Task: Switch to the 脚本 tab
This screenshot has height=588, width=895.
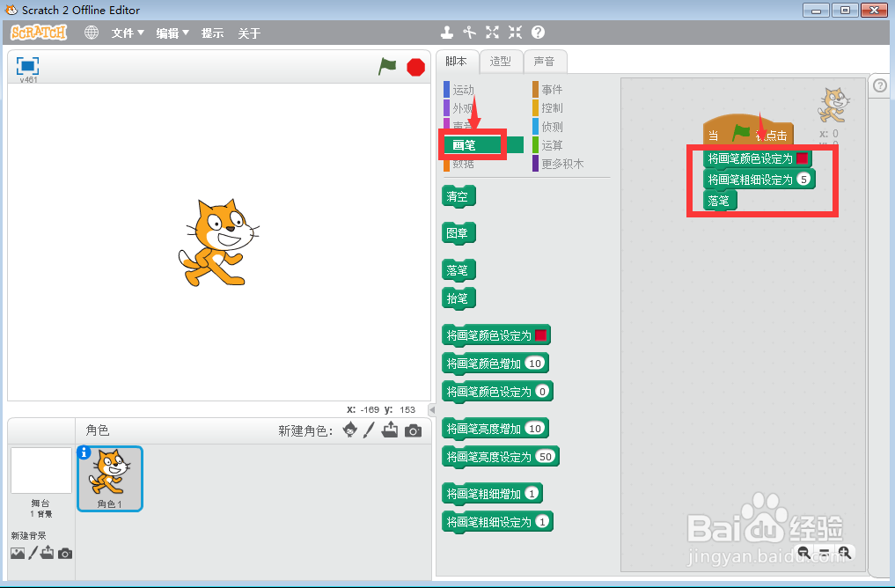Action: 456,62
